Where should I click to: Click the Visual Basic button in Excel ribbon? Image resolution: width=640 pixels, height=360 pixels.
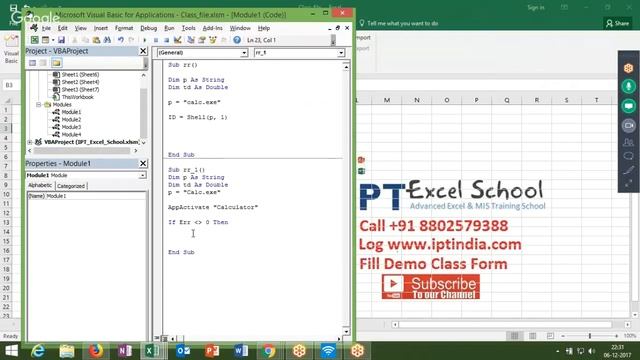[11, 49]
